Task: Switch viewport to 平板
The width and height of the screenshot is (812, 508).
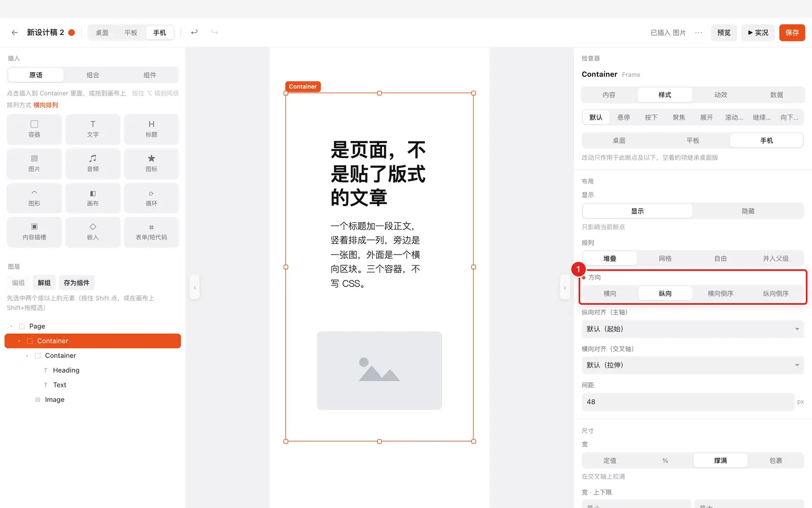Action: coord(131,33)
